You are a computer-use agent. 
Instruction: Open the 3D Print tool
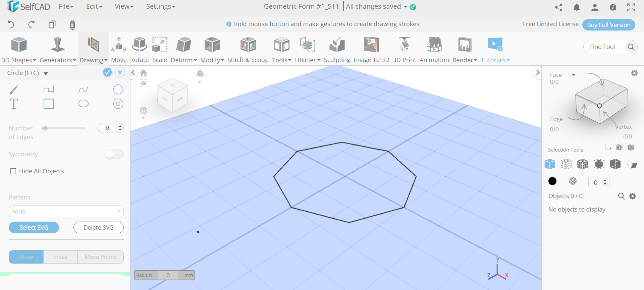[x=404, y=50]
